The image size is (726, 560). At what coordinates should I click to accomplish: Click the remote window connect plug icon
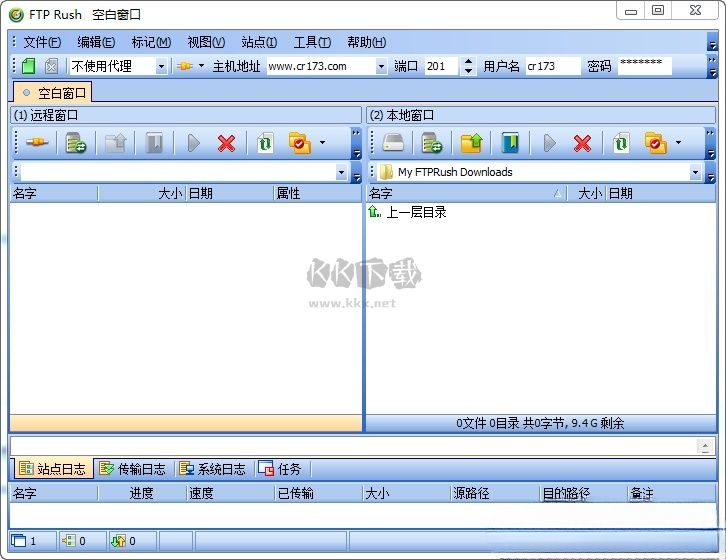coord(37,143)
